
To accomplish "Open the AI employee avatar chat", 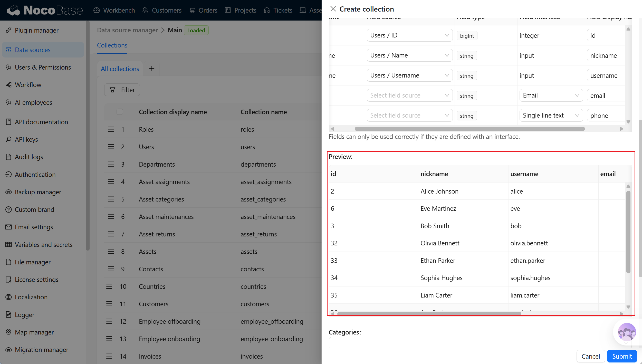I will (x=627, y=332).
